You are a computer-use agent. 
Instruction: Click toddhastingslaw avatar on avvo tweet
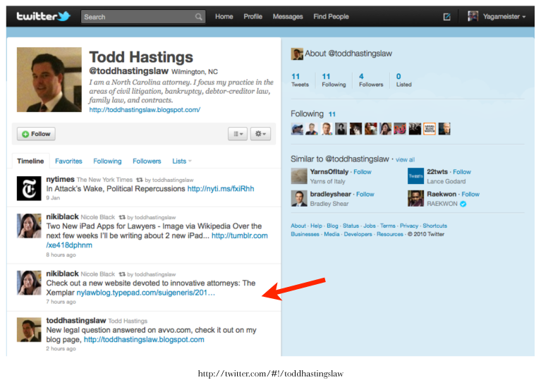29,330
